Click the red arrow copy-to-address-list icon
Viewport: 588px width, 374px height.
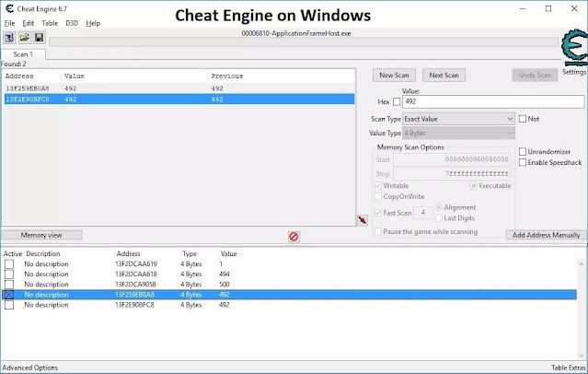tap(363, 220)
